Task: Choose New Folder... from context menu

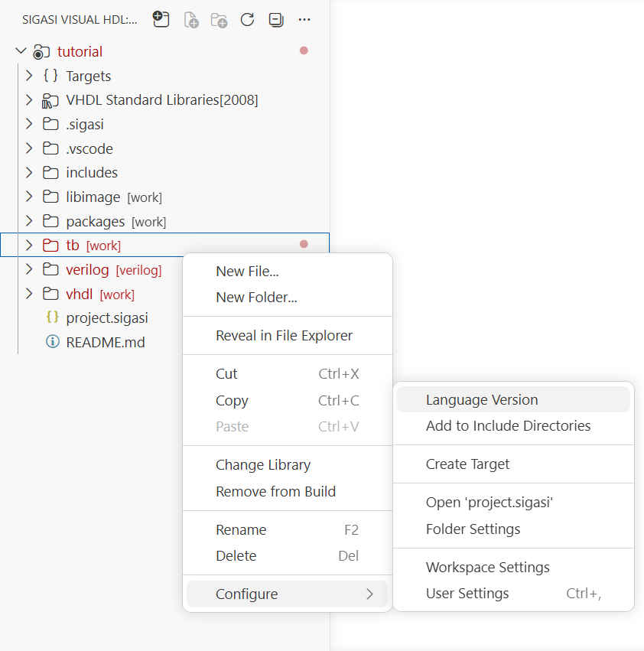Action: [288, 298]
